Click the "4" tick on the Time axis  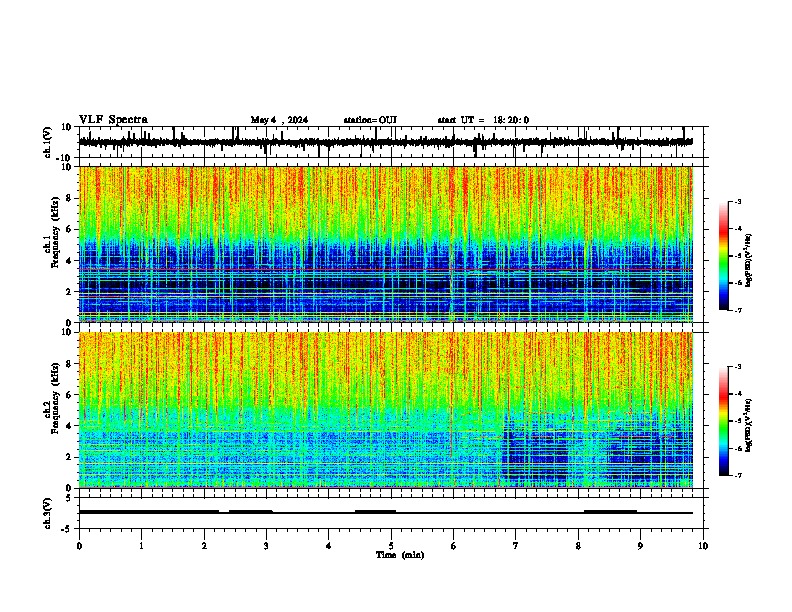tap(329, 546)
